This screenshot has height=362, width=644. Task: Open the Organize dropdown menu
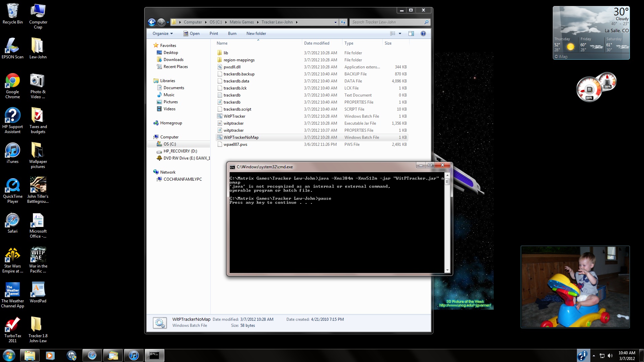coord(162,34)
